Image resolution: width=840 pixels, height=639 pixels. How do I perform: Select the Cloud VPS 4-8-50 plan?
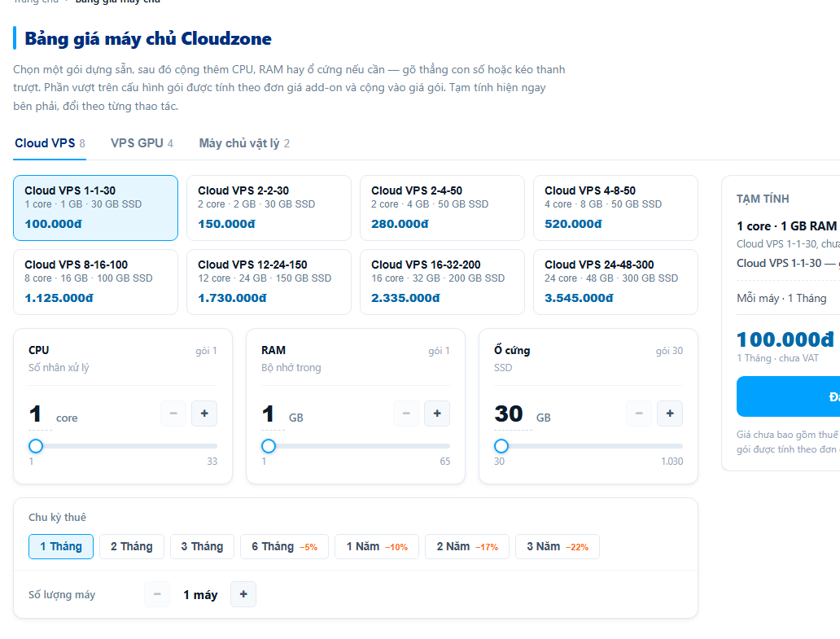point(615,208)
